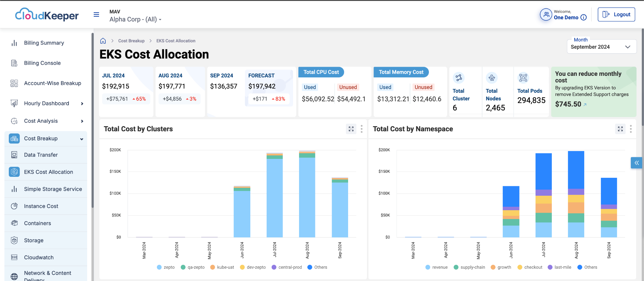Click the Total Pods icon
Image resolution: width=644 pixels, height=281 pixels.
tap(523, 77)
